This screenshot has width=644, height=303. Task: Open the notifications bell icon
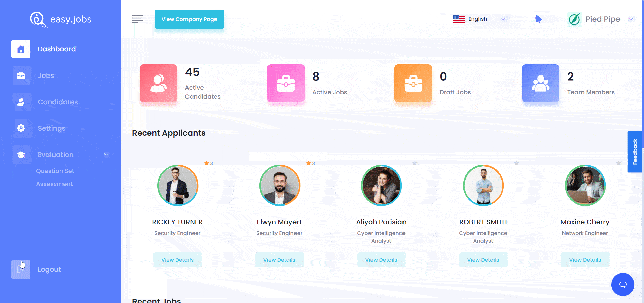(538, 19)
